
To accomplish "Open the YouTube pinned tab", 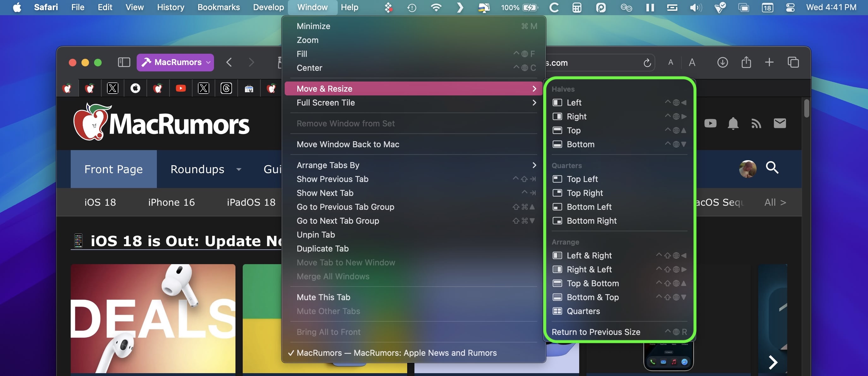I will [181, 88].
